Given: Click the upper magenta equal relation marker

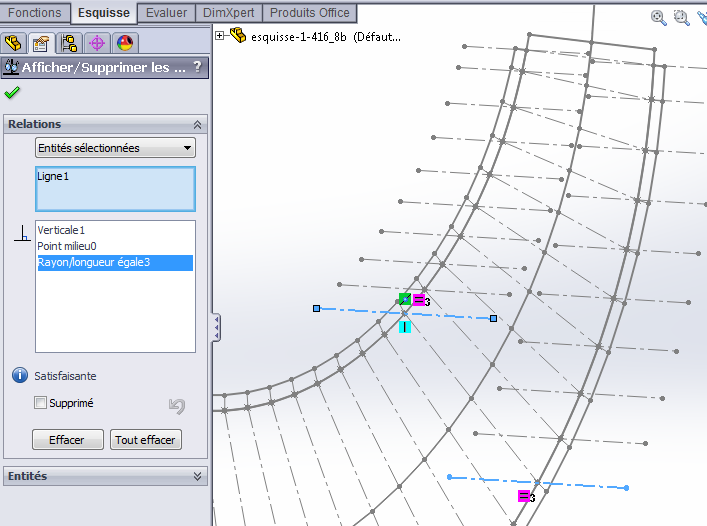Looking at the screenshot, I should (419, 300).
